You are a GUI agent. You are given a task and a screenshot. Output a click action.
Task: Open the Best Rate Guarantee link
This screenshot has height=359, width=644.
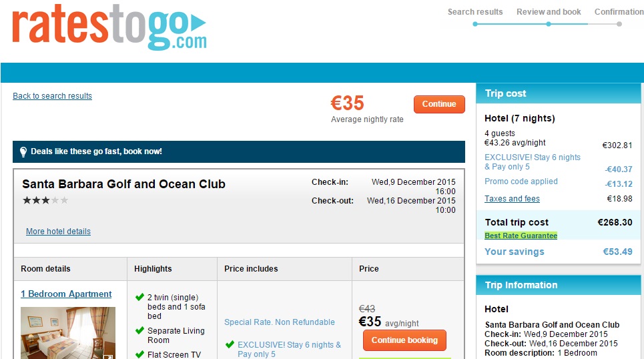click(x=521, y=236)
